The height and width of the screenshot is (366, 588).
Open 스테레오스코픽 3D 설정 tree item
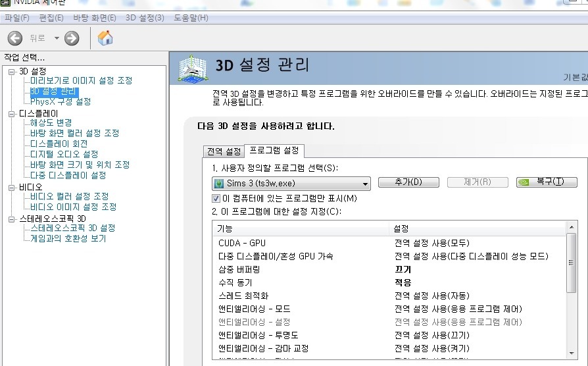click(73, 228)
